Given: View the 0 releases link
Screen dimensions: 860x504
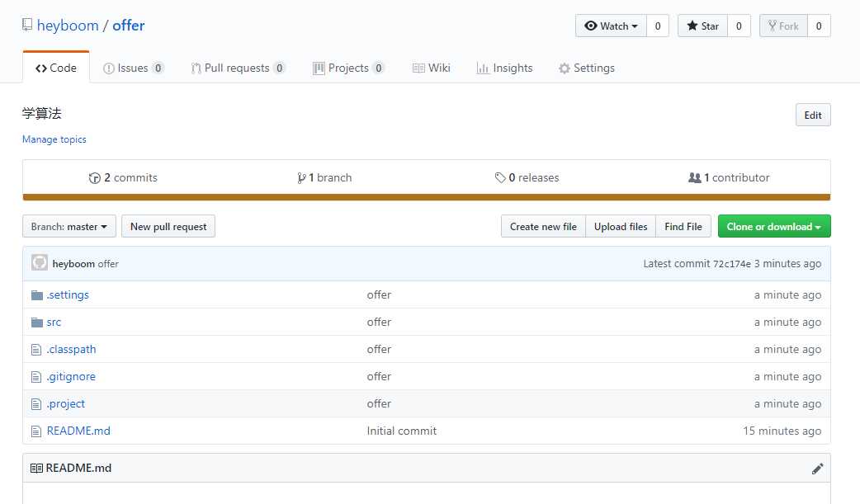Looking at the screenshot, I should (x=527, y=177).
